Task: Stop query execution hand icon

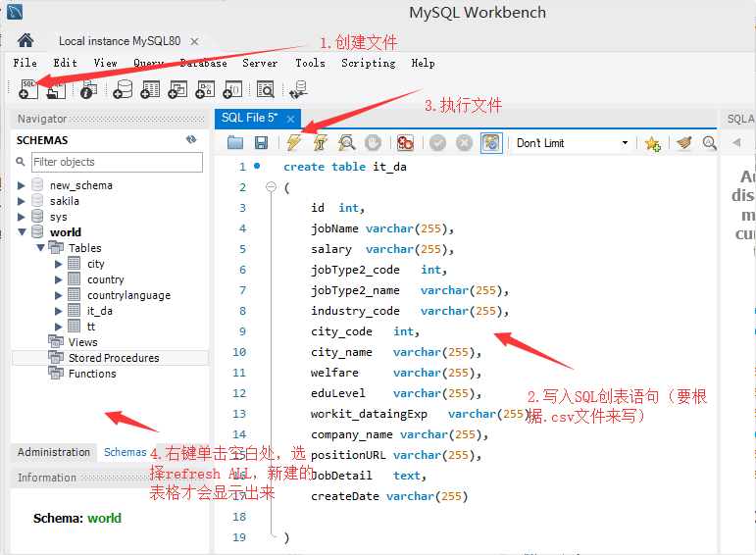Action: click(373, 143)
